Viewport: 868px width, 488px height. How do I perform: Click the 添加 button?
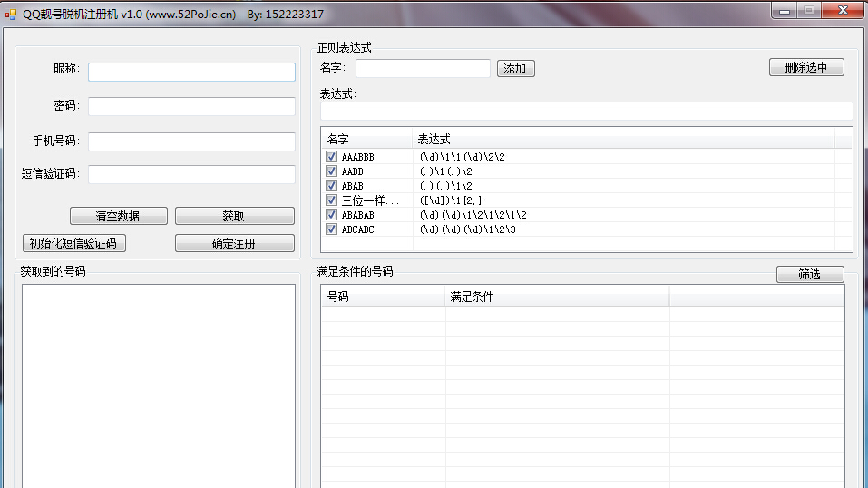click(x=515, y=68)
